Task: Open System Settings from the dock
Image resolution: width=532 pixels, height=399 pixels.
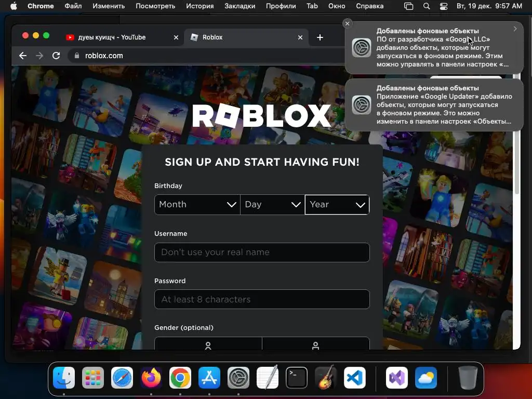Action: pyautogui.click(x=238, y=378)
